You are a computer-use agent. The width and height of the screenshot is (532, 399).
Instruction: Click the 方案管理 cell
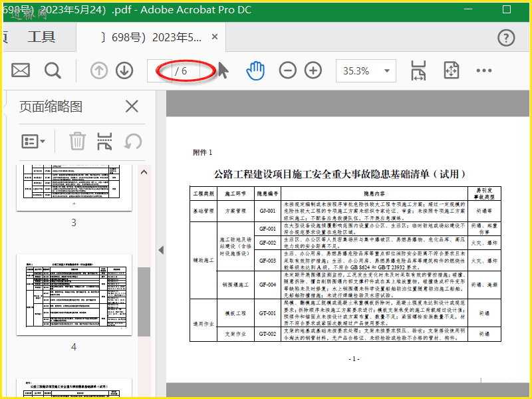pos(235,211)
